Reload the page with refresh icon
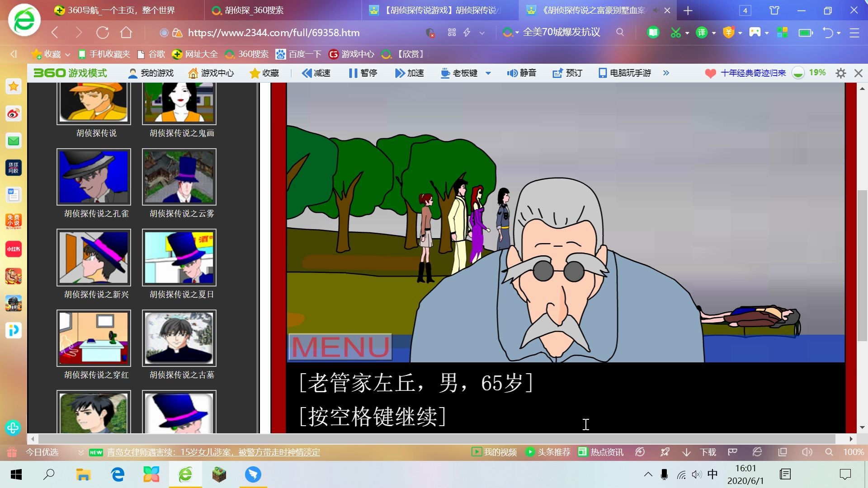This screenshot has width=868, height=488. click(103, 33)
